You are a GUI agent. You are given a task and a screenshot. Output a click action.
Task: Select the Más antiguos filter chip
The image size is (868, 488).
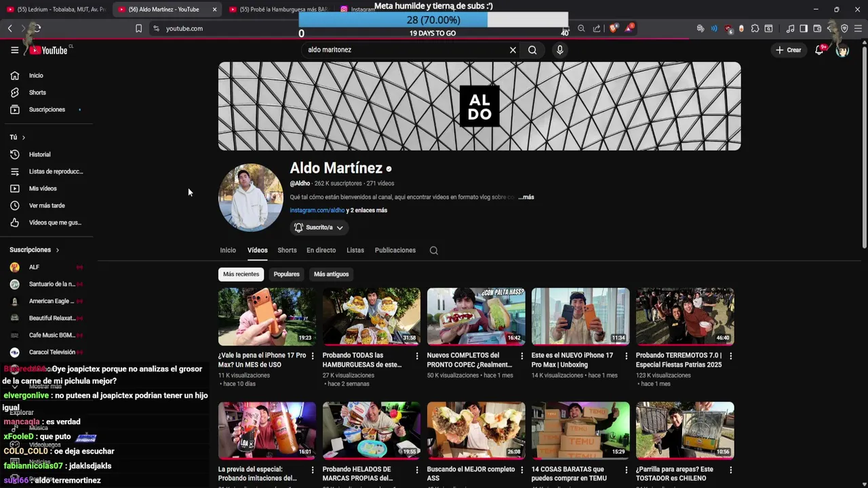tap(331, 274)
